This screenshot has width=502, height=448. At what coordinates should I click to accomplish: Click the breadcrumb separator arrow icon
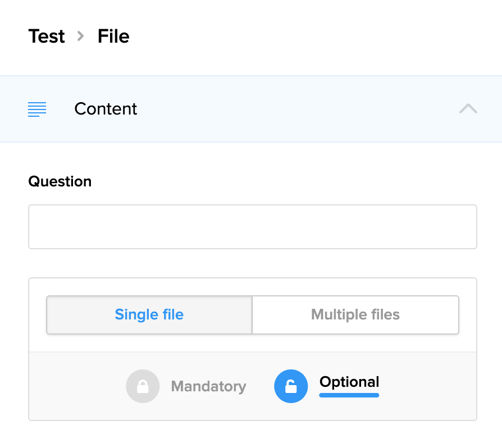coord(81,36)
